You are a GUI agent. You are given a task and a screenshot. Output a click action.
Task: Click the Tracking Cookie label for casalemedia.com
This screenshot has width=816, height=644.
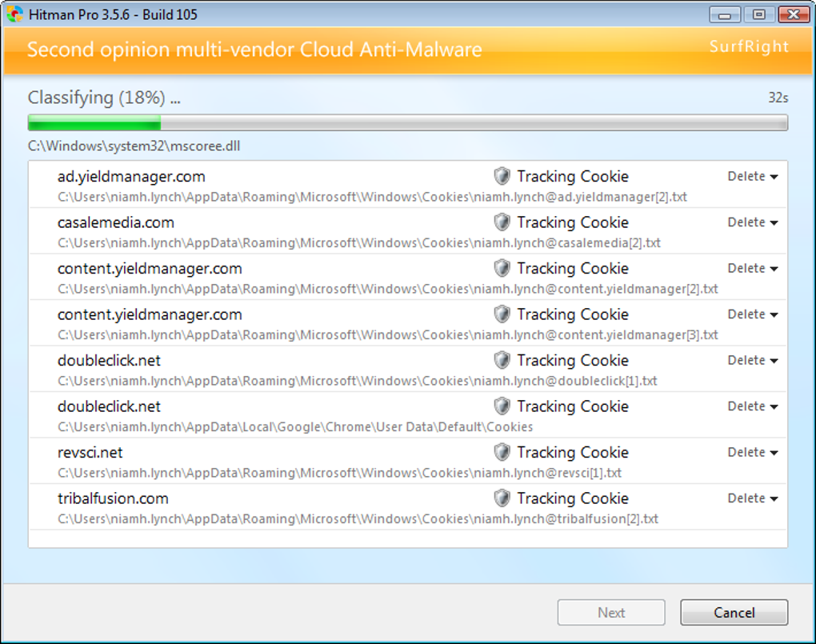coord(573,222)
